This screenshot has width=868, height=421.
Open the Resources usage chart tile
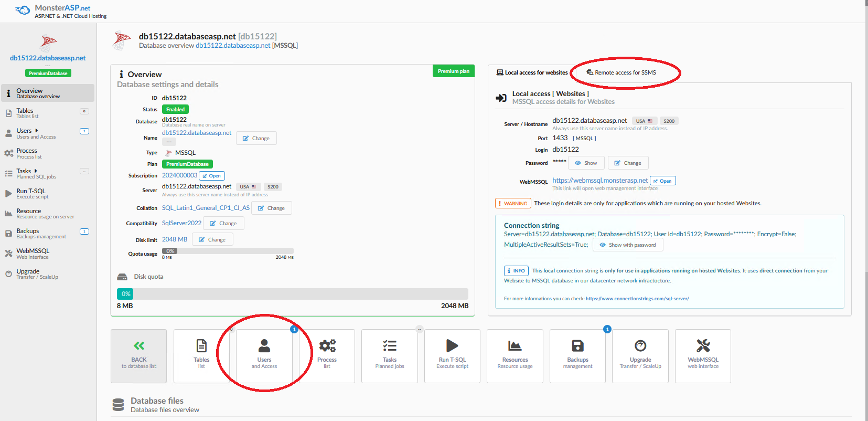coord(515,355)
